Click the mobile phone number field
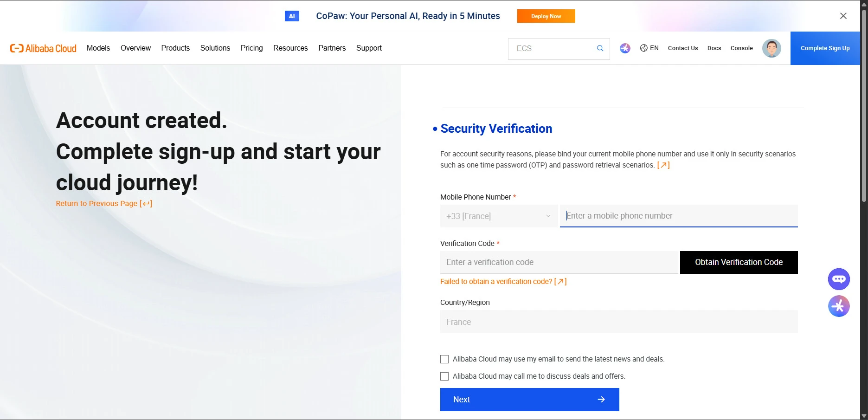 pyautogui.click(x=679, y=216)
